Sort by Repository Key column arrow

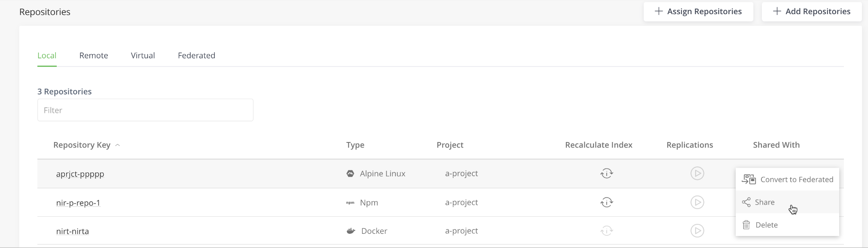(x=117, y=145)
